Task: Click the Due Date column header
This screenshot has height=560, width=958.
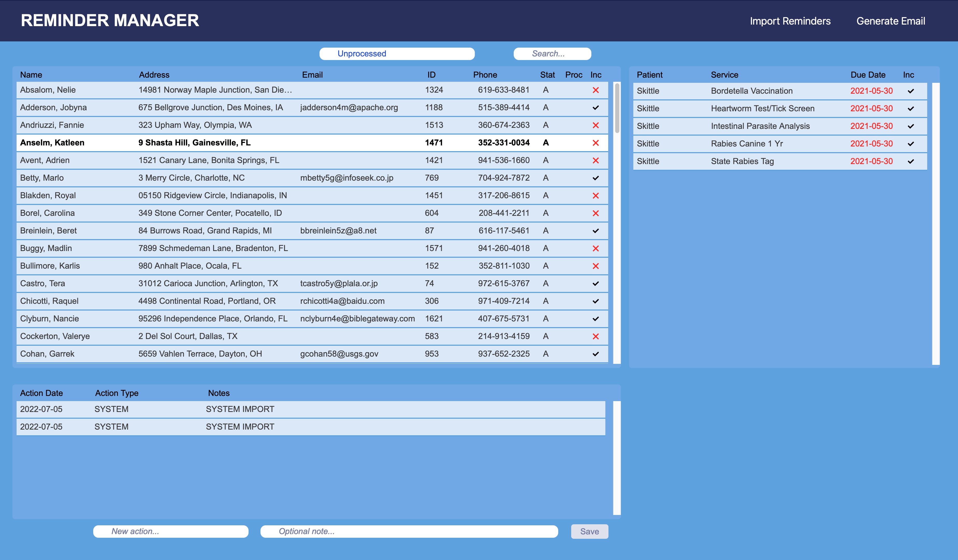Action: click(x=868, y=75)
